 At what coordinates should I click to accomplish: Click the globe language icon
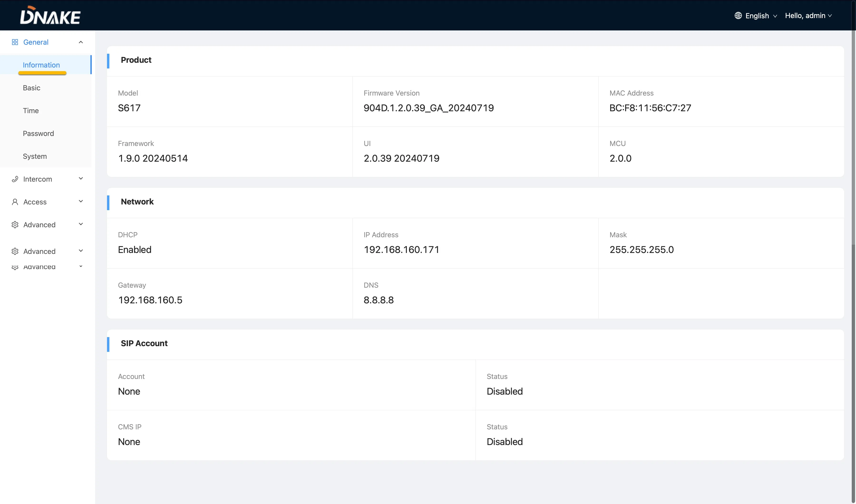pyautogui.click(x=738, y=16)
